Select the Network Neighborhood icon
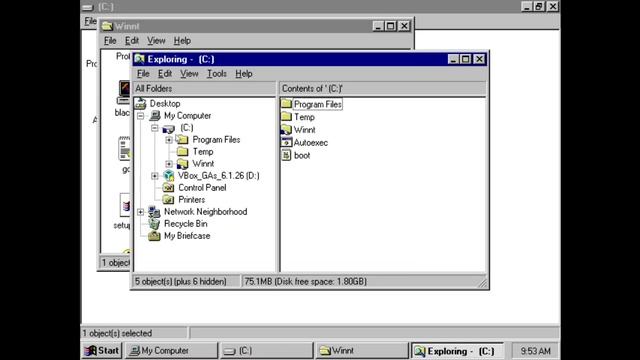 point(154,212)
